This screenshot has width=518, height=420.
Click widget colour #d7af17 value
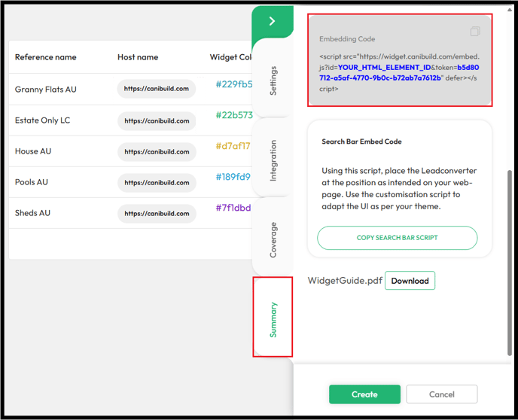233,146
